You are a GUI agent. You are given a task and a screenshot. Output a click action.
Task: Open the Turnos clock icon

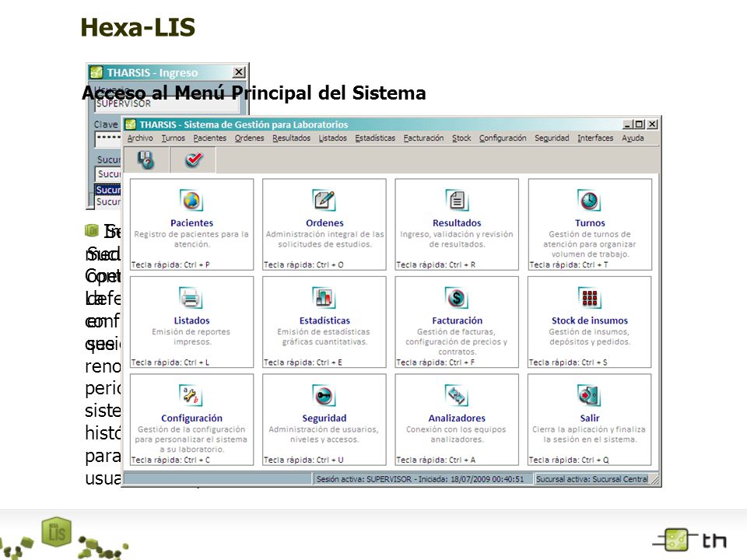click(589, 201)
